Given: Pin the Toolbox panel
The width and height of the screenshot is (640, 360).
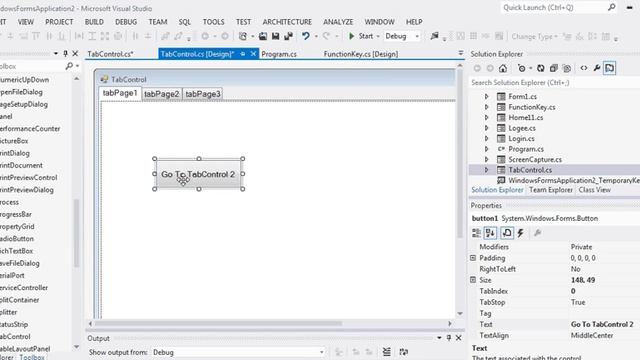Looking at the screenshot, I should point(65,53).
